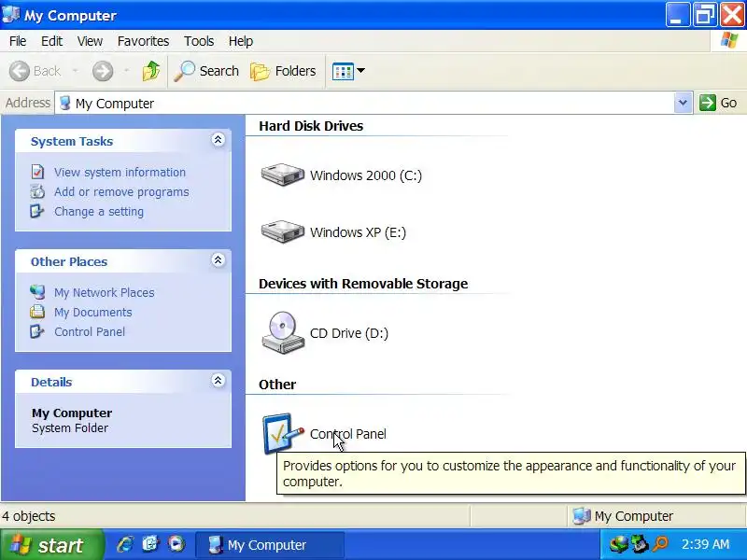This screenshot has width=747, height=560.
Task: Click the Forward navigation arrow
Action: [x=103, y=71]
